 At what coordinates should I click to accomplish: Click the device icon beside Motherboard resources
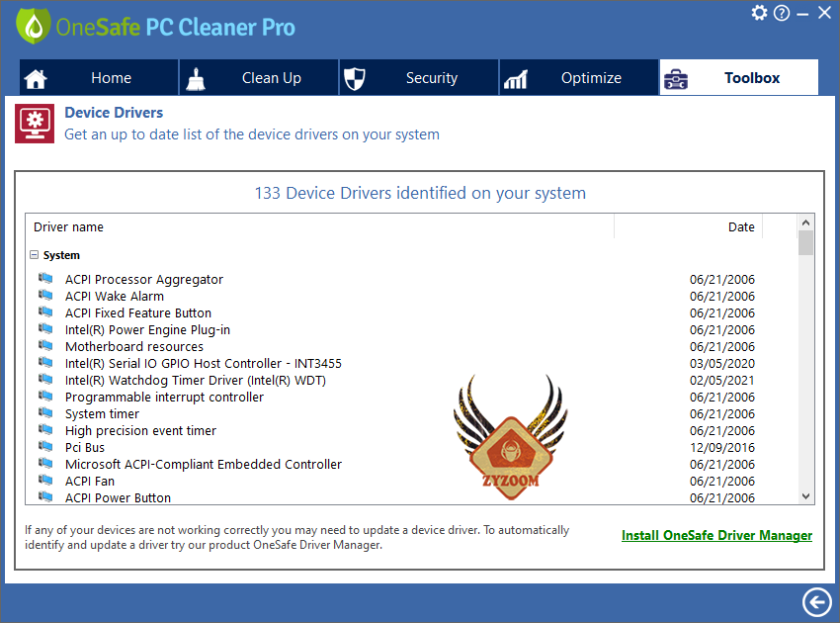pyautogui.click(x=45, y=345)
